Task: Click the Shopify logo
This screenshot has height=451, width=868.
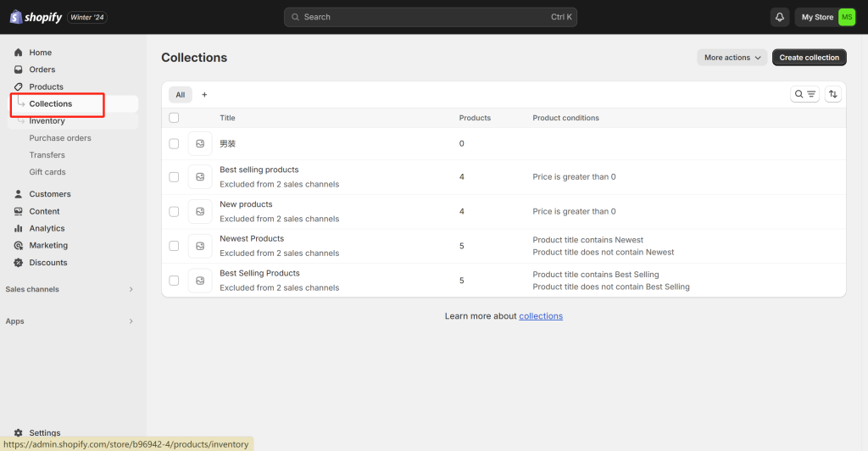Action: (36, 17)
